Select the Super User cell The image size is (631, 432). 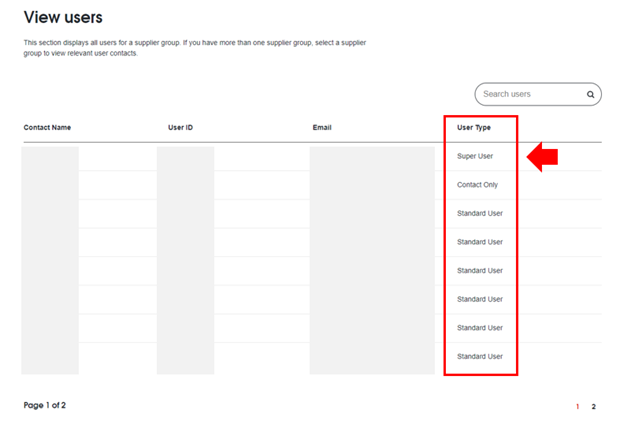[475, 156]
